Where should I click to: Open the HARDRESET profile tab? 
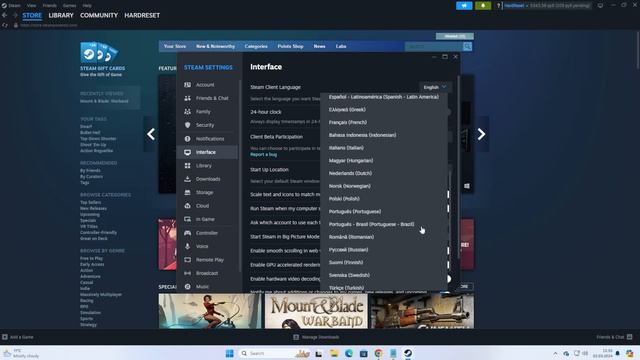point(142,16)
